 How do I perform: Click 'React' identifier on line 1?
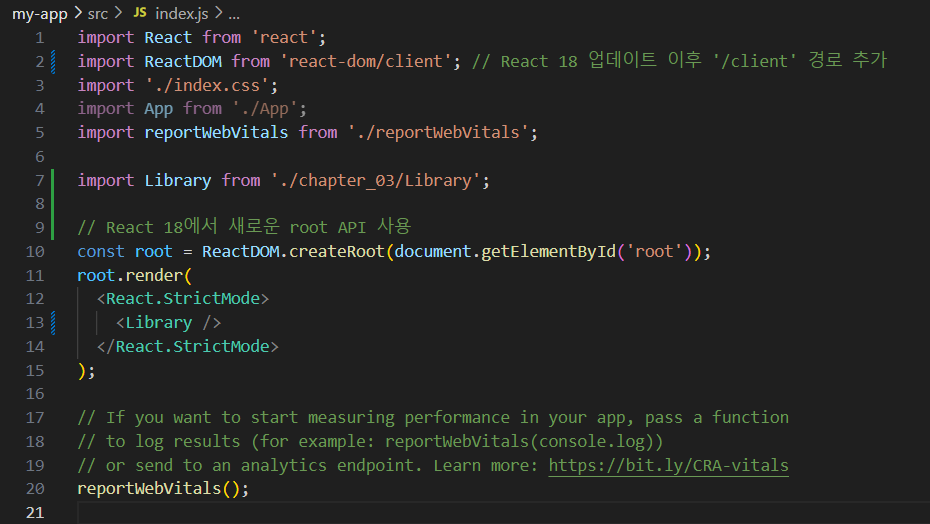click(x=168, y=37)
